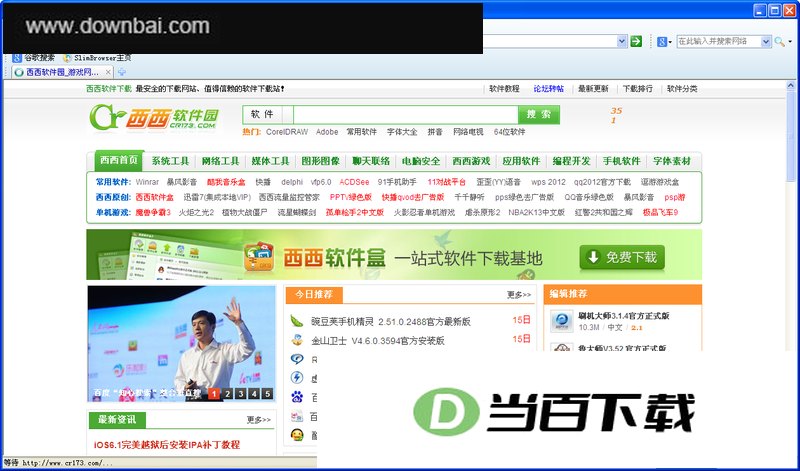
Task: Open the 软件 category selector in site search
Action: [x=267, y=115]
